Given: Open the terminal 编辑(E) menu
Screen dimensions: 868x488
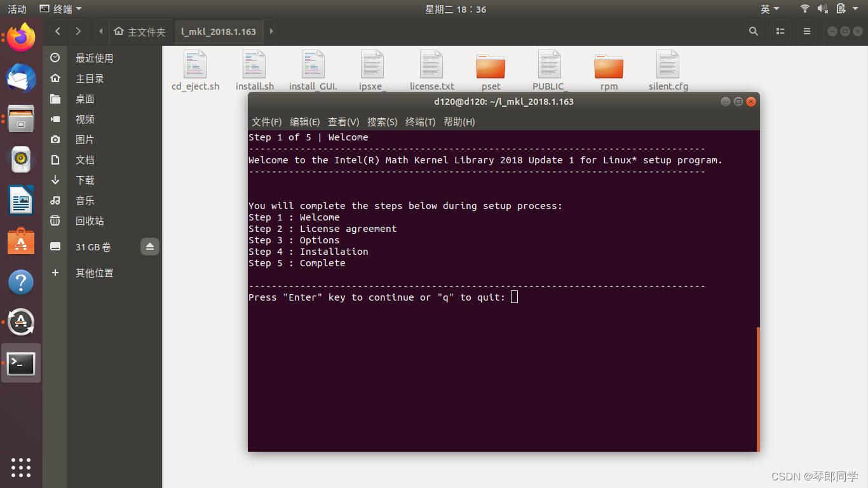Looking at the screenshot, I should click(305, 122).
